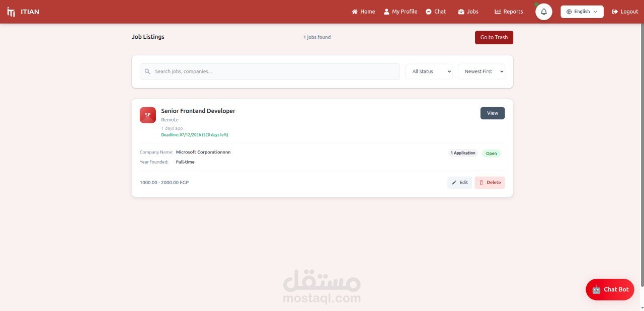Image resolution: width=644 pixels, height=311 pixels.
Task: Click the 1000.00 - 2000.00 EGP salary
Action: (x=164, y=183)
